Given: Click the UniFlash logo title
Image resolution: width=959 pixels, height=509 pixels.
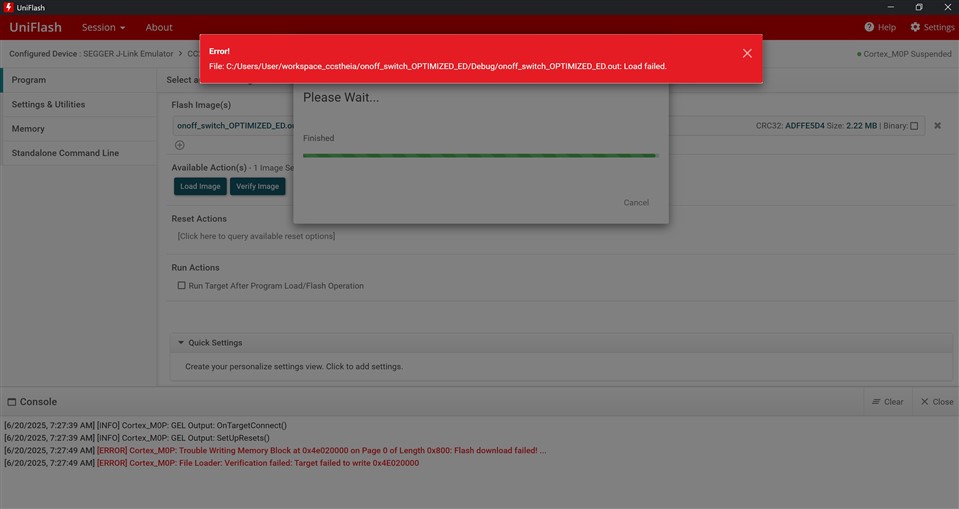Looking at the screenshot, I should (35, 28).
